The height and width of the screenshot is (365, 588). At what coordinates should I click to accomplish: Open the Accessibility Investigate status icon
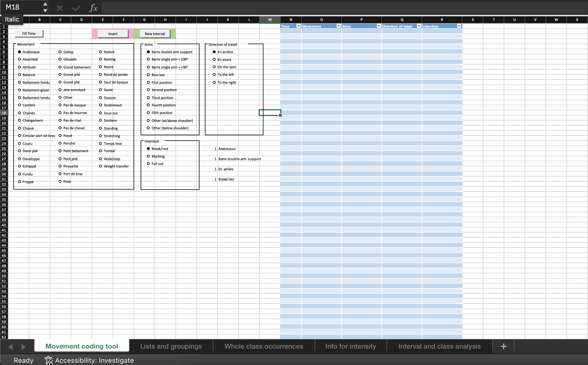click(x=49, y=360)
